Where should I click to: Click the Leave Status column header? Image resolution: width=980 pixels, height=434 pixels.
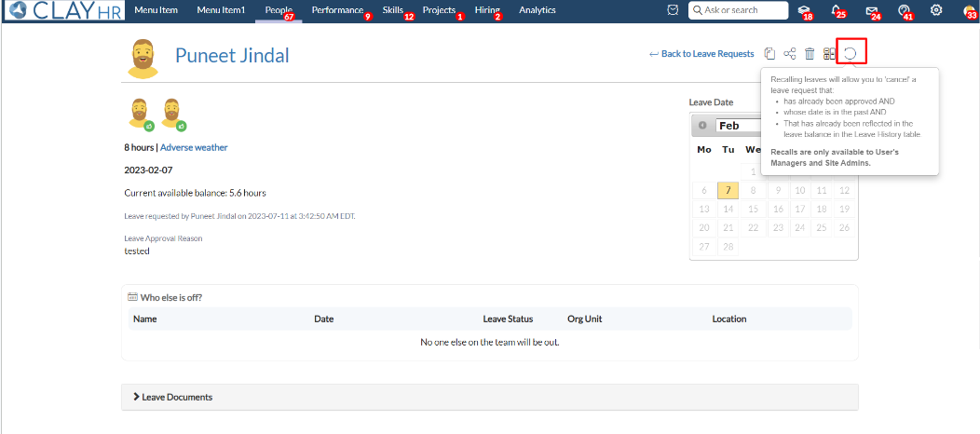(508, 319)
